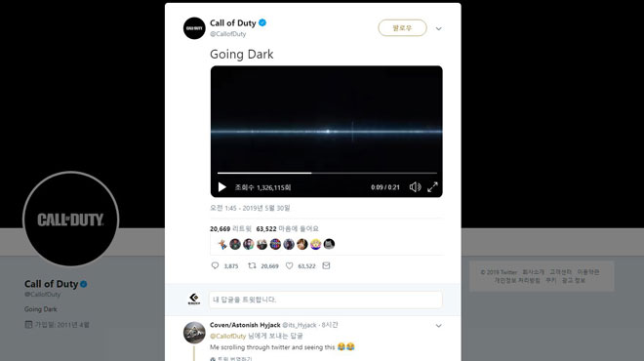Click the reply text input field

coord(326,300)
